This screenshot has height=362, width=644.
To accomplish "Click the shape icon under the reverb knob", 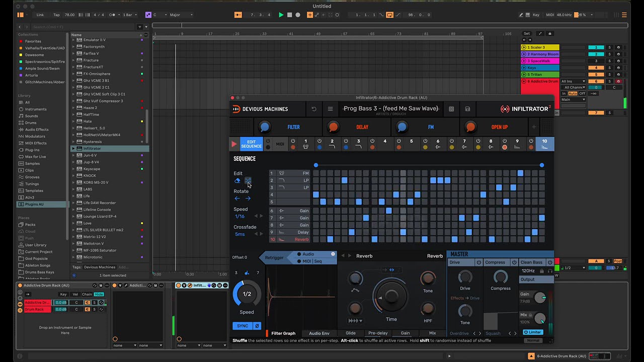I will coord(355,290).
